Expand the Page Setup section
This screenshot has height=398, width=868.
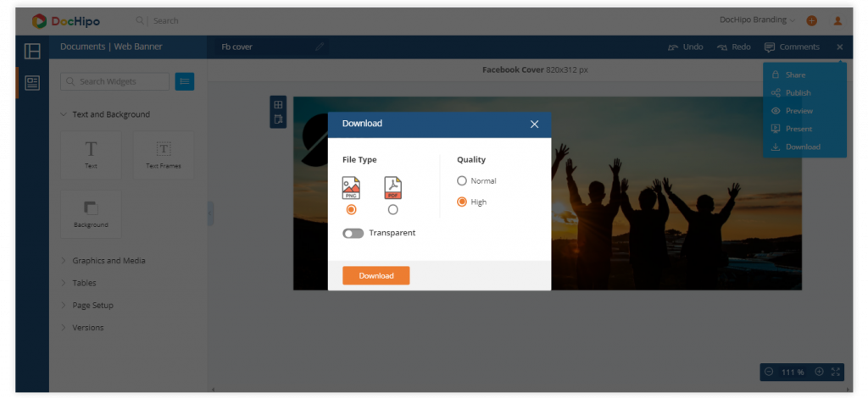coord(87,305)
